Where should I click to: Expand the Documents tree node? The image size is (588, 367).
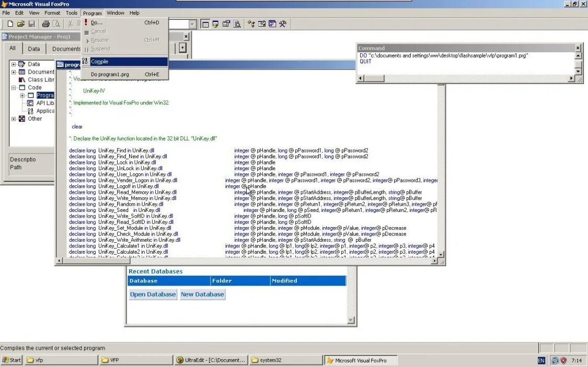tap(14, 72)
